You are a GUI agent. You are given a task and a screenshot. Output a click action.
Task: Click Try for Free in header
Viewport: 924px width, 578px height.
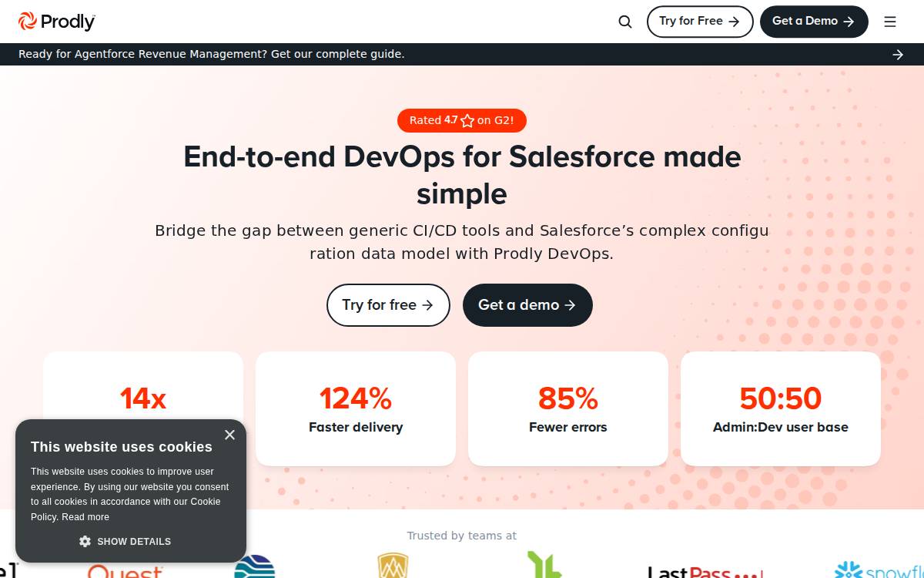coord(700,22)
